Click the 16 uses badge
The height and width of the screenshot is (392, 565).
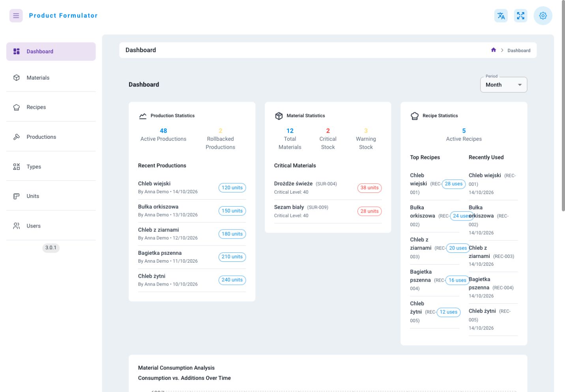[457, 280]
